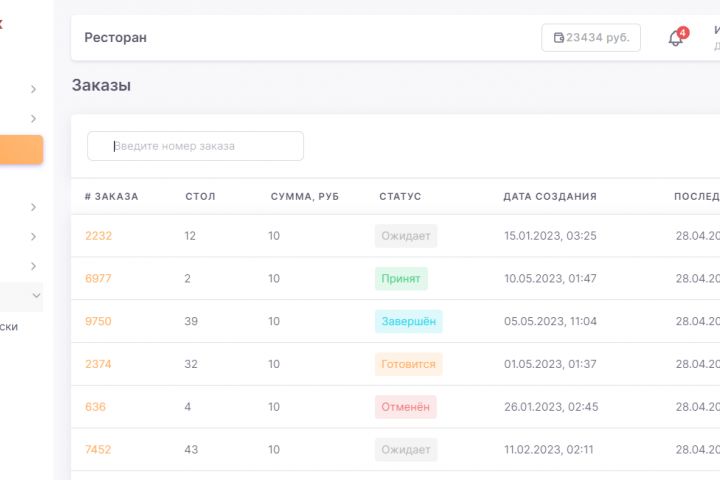The height and width of the screenshot is (480, 720).
Task: Sort by the СУММА, РУБ column header
Action: [304, 197]
